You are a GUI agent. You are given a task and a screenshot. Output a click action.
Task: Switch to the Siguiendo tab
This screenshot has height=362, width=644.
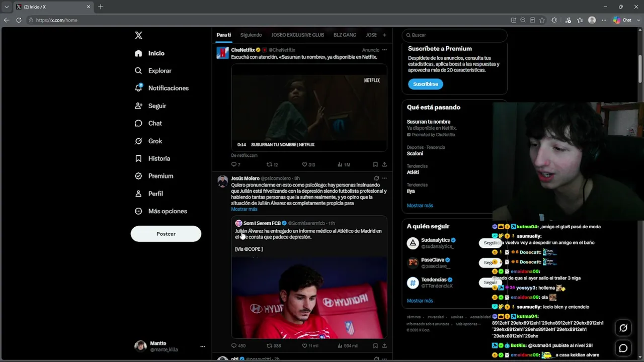(251, 35)
